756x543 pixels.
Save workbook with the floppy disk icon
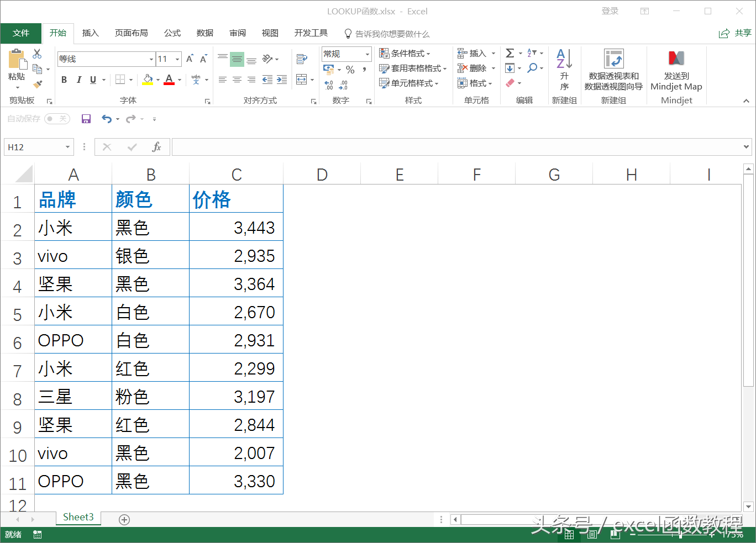86,119
